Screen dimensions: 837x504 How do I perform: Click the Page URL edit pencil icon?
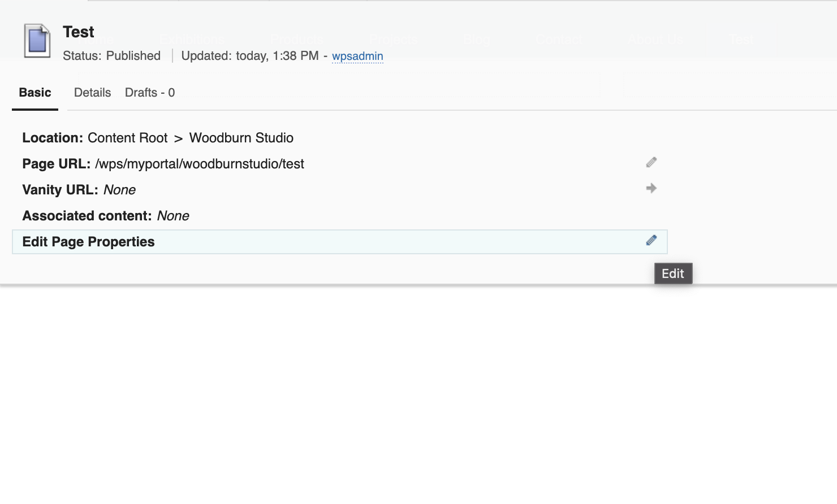tap(652, 163)
